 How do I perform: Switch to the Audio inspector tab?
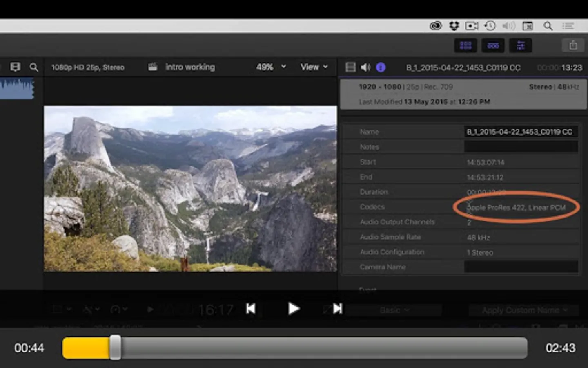click(x=365, y=67)
